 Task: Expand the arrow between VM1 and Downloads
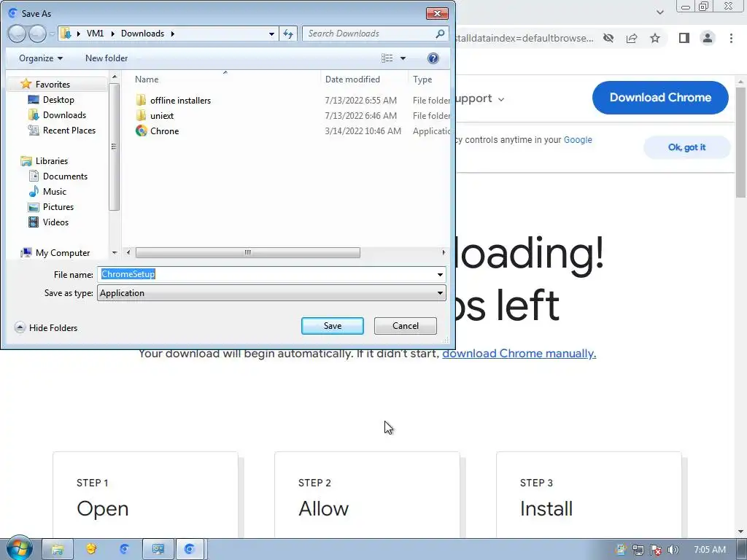[113, 34]
